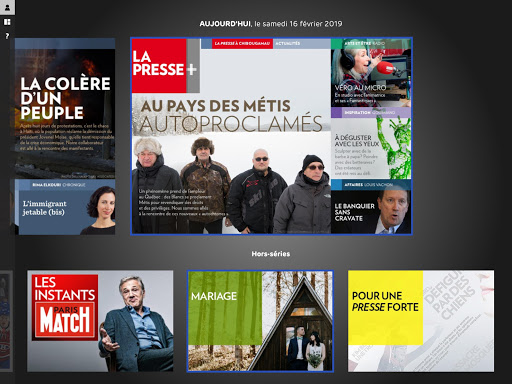
Task: Open La colère d'un peuple article
Action: [x=65, y=108]
